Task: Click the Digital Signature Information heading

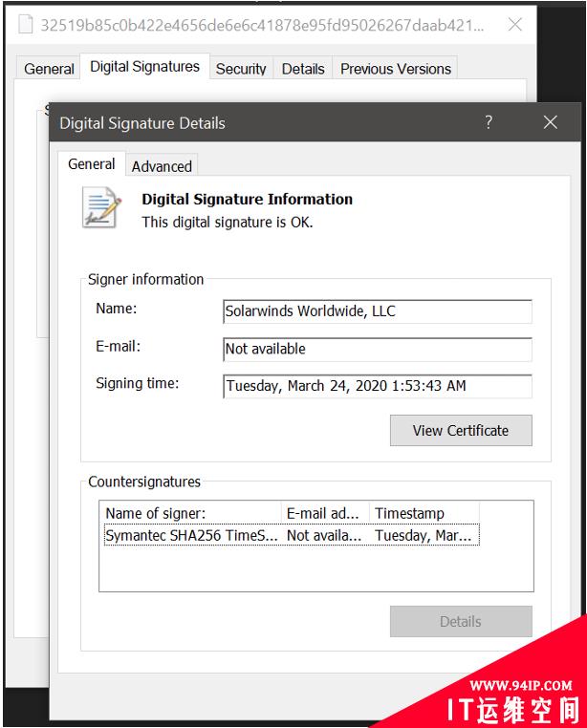Action: click(x=248, y=199)
